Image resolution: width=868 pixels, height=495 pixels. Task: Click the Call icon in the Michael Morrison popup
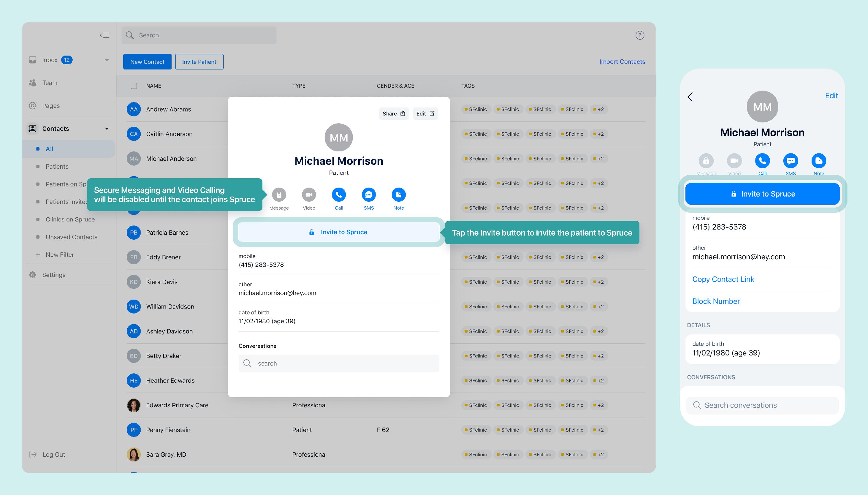(x=339, y=195)
